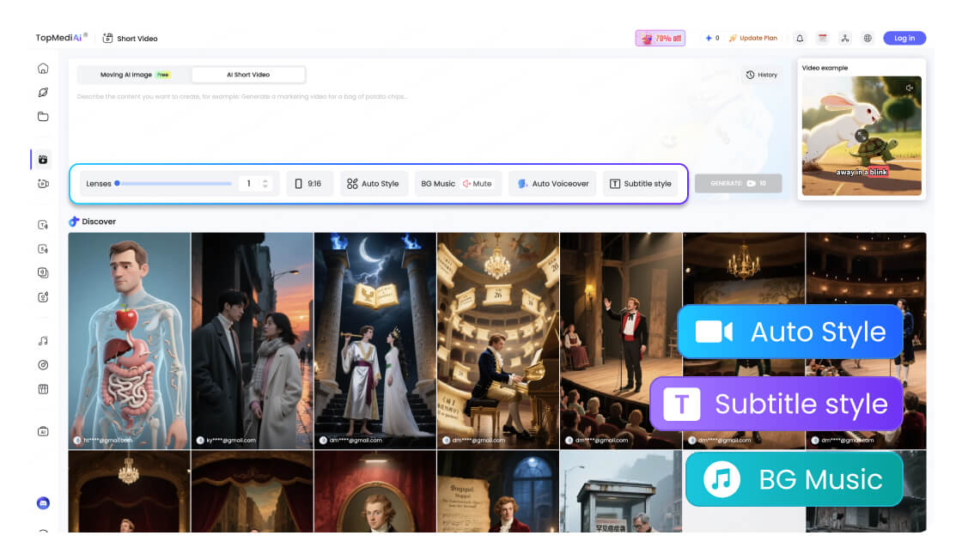Image resolution: width=962 pixels, height=560 pixels.
Task: Change the 9:16 aspect ratio
Action: pyautogui.click(x=308, y=184)
